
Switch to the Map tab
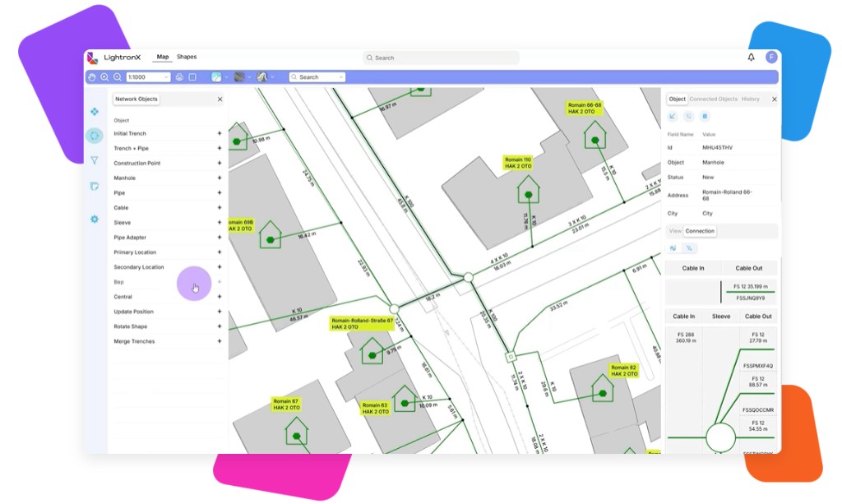(163, 57)
